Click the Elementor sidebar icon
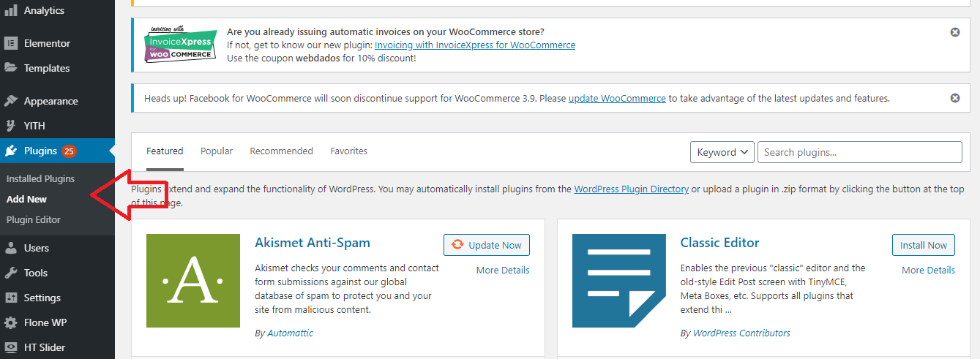 (x=11, y=43)
